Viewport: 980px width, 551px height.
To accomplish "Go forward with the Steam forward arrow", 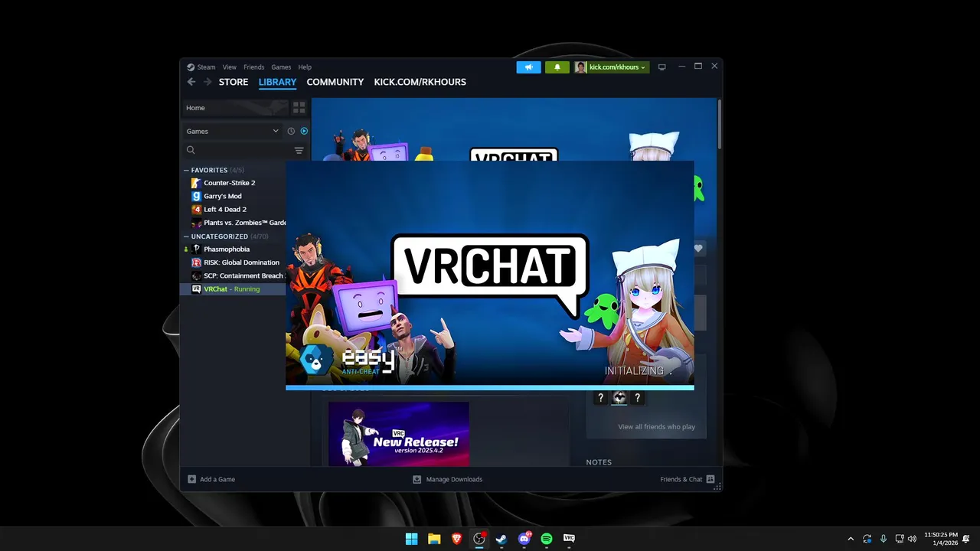I will pyautogui.click(x=207, y=82).
